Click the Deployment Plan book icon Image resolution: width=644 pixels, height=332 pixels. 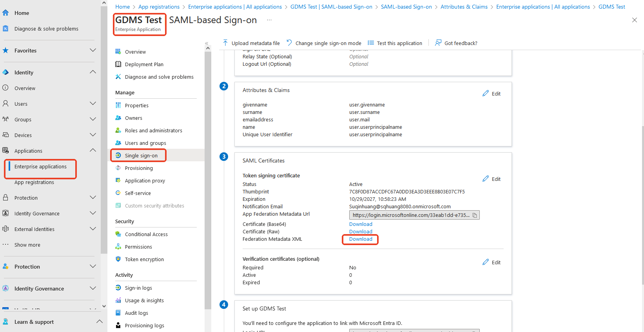pos(118,64)
